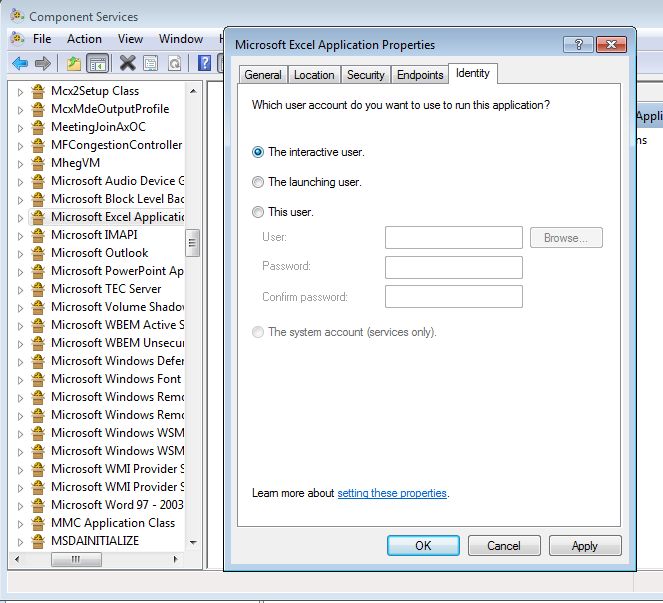Click the Cancel button
This screenshot has height=603, width=663.
click(x=504, y=545)
